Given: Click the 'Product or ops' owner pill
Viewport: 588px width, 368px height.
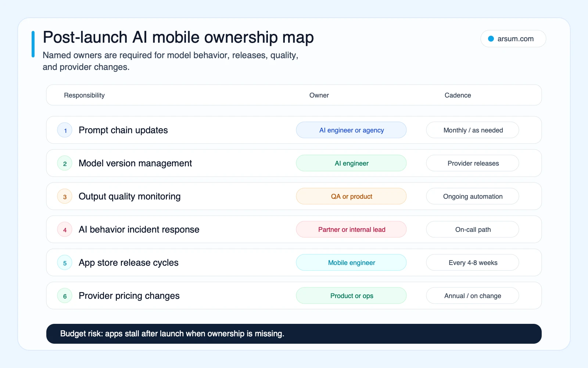Looking at the screenshot, I should 351,296.
